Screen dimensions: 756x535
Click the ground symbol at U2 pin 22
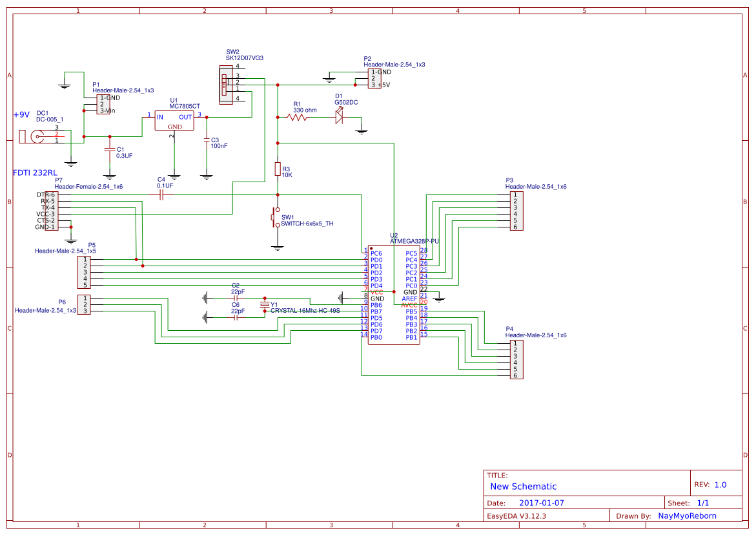(x=439, y=299)
